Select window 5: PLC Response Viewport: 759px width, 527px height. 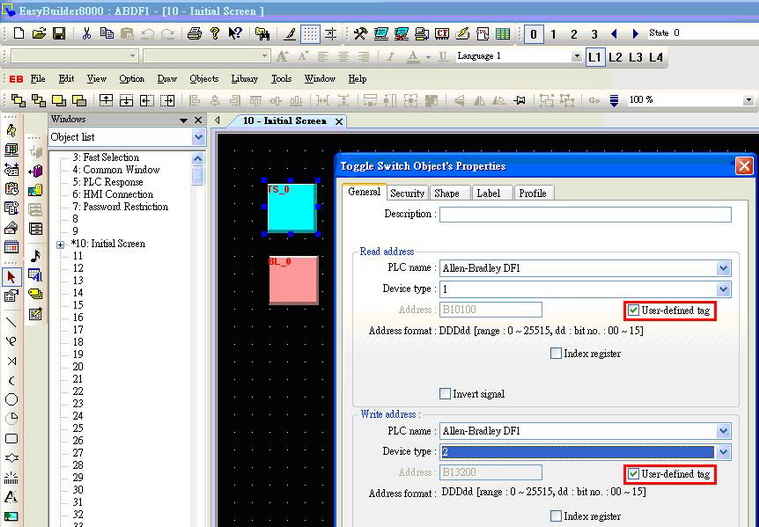[x=108, y=182]
